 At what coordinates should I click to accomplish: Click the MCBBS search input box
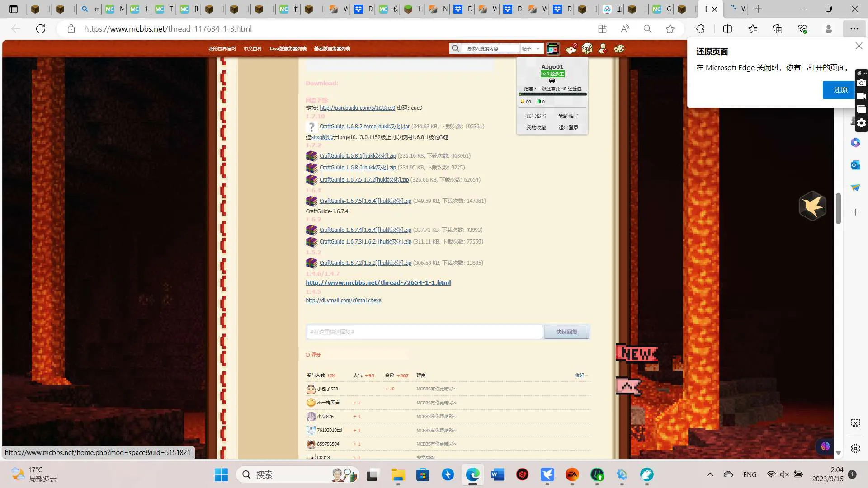click(492, 48)
